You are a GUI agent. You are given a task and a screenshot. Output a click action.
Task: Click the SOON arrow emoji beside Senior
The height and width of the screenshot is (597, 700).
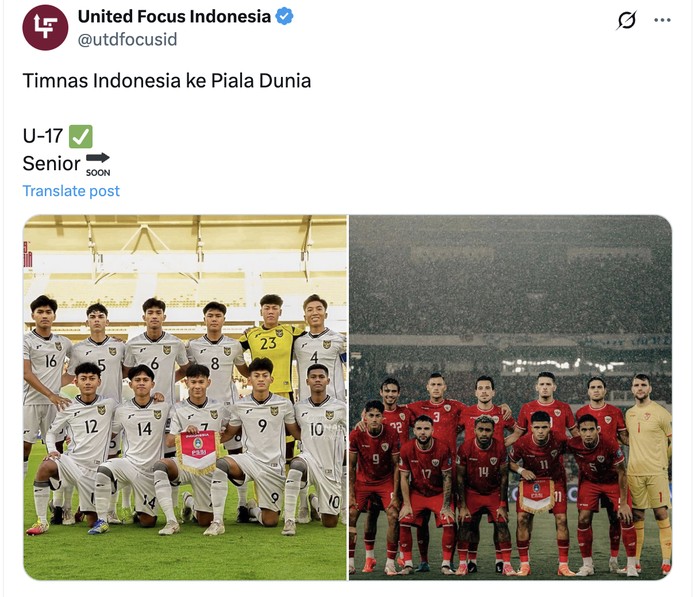(98, 164)
